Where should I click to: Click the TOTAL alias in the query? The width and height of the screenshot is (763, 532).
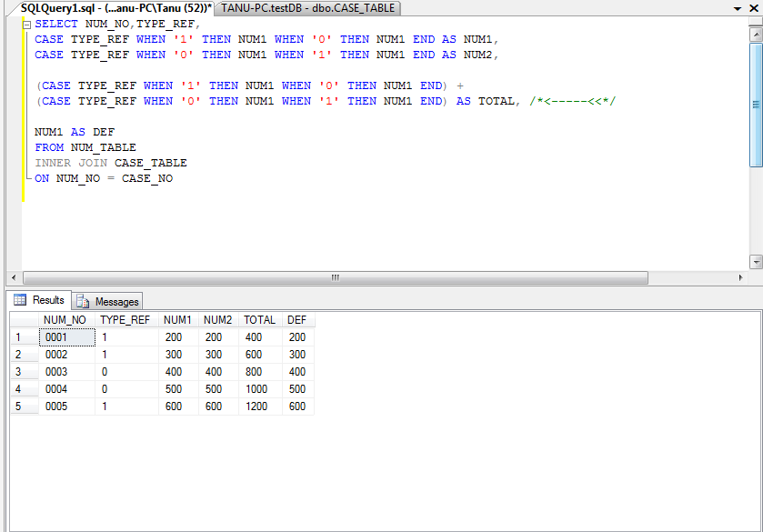pos(496,101)
